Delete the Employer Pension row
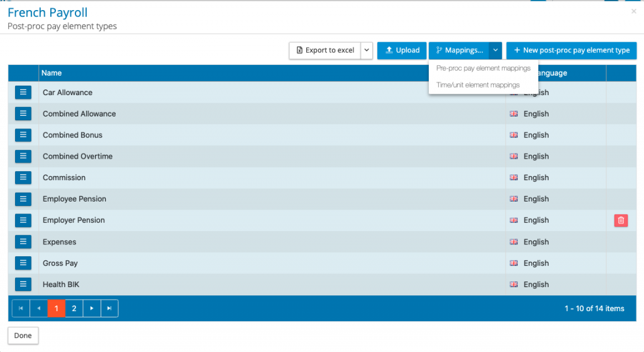Image resolution: width=644 pixels, height=352 pixels. click(x=621, y=220)
